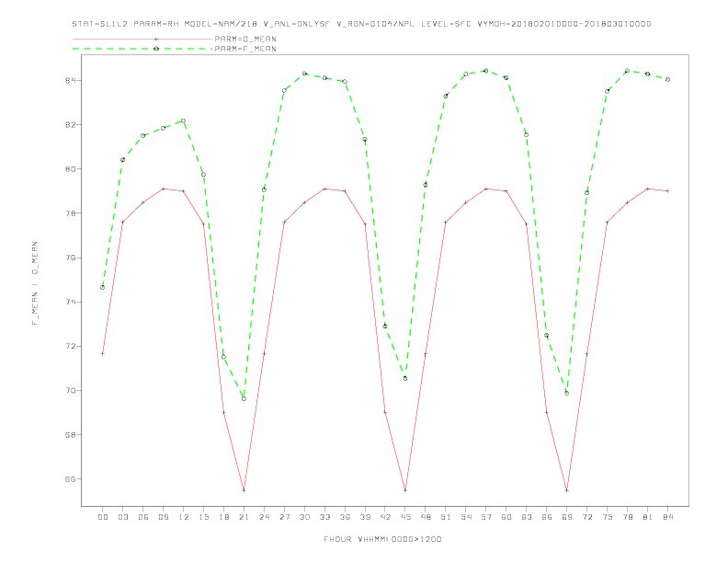Click the x-axis tick label 63
Image resolution: width=728 pixels, height=563 pixels.
(527, 517)
